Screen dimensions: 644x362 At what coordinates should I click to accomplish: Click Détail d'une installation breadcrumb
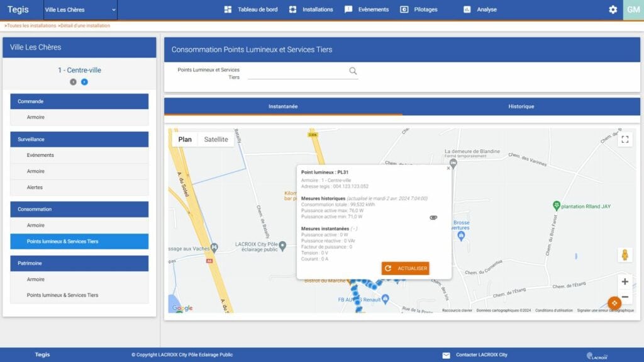[x=85, y=26]
